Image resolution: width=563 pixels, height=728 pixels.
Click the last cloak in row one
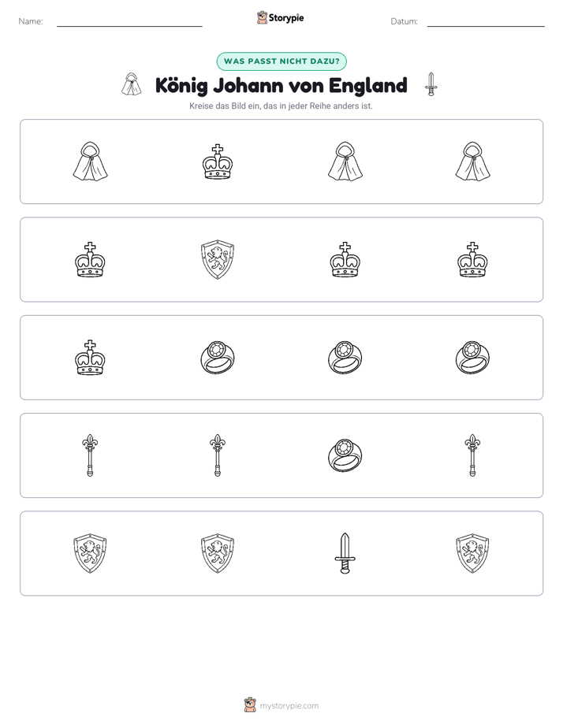click(x=472, y=162)
